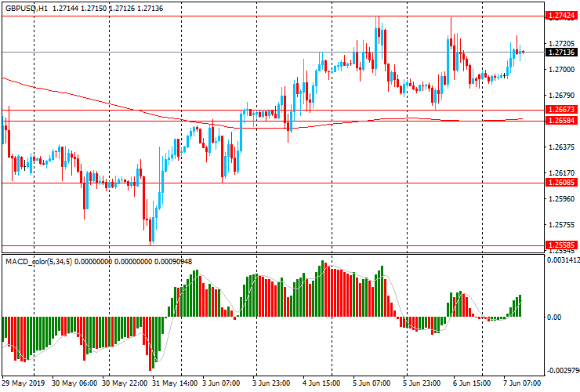
Task: Click the 1.27000 price axis label
Action: [560, 70]
